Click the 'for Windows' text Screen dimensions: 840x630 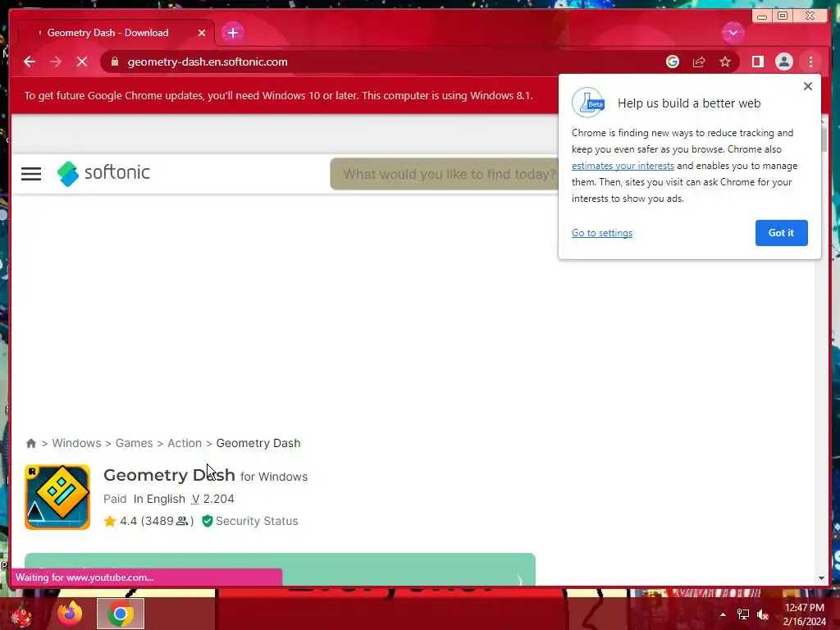coord(274,477)
